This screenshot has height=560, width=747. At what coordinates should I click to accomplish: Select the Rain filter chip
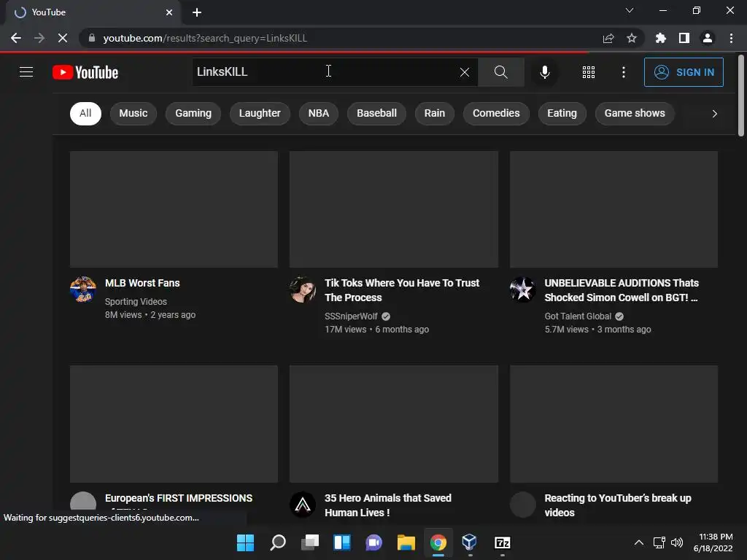click(x=435, y=113)
